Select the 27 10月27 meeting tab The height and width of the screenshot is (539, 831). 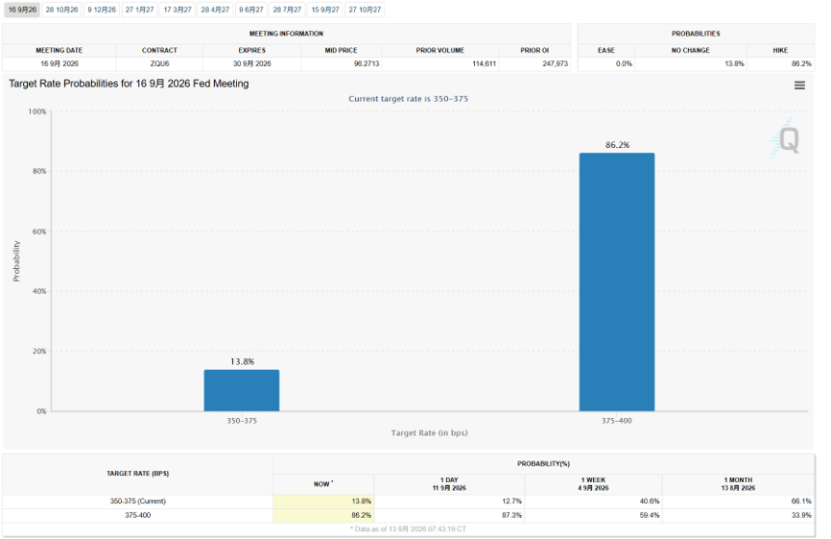point(365,10)
